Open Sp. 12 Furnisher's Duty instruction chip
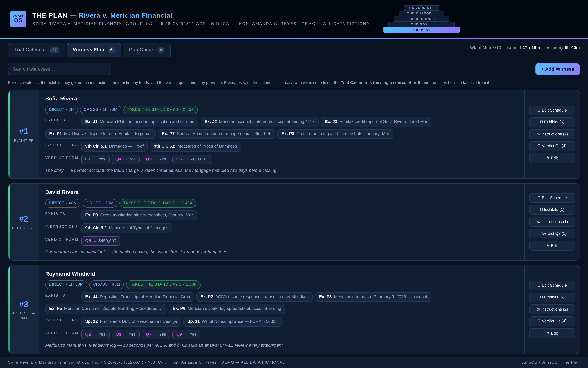 click(x=131, y=322)
